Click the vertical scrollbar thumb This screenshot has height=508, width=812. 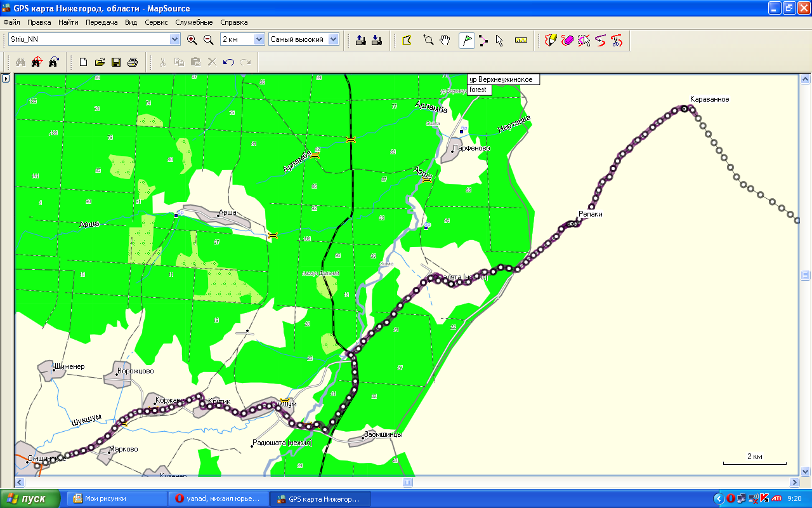[805, 275]
